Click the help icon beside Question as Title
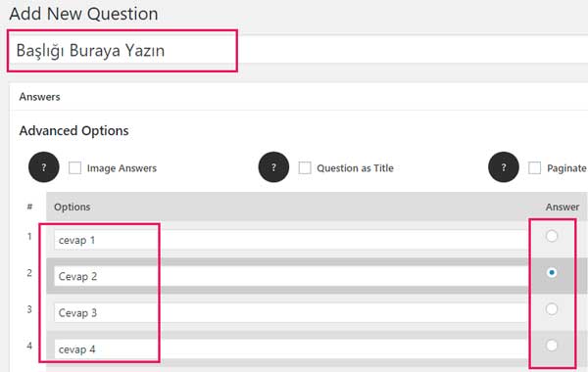 coord(273,167)
